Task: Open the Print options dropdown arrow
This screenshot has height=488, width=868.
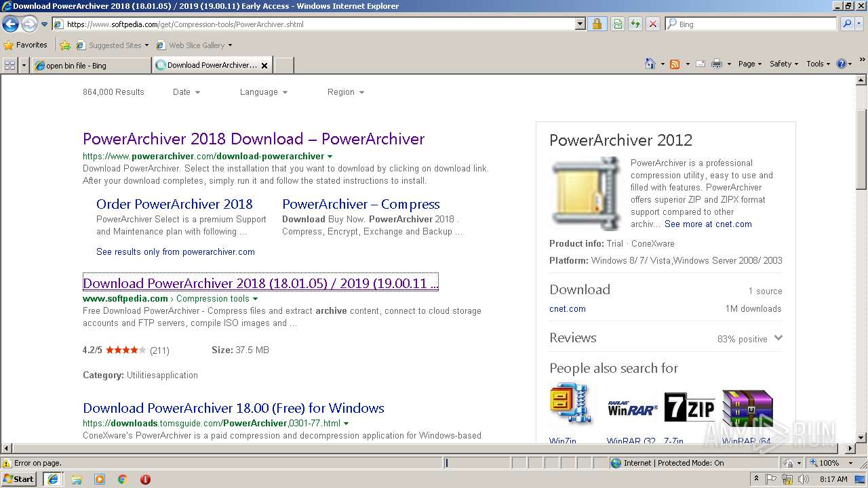Action: click(x=729, y=64)
